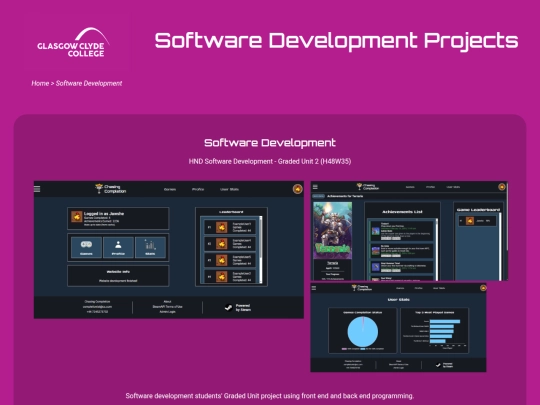Open the Terraria achievements screenshot
Screen dimensions: 540x405
(x=409, y=231)
